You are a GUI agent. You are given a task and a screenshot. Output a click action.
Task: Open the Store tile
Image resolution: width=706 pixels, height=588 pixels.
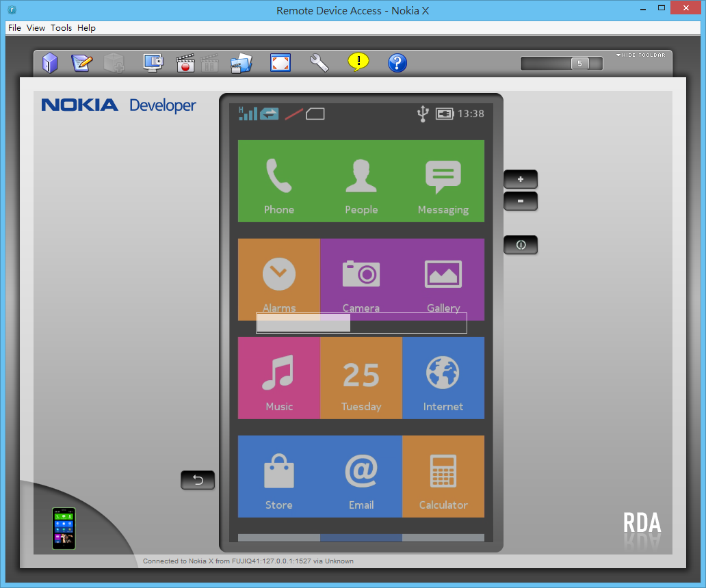click(x=279, y=477)
